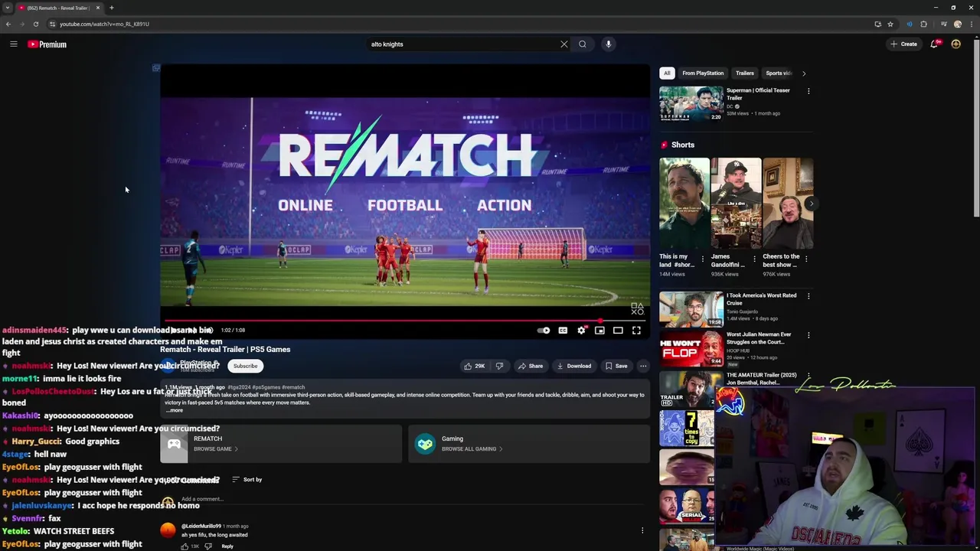
Task: Install app icon in address bar
Action: point(877,24)
